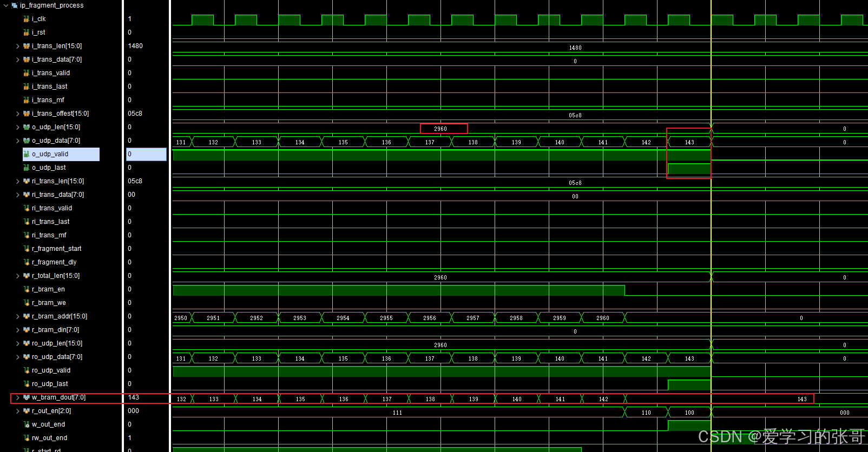The height and width of the screenshot is (452, 868).
Task: Click the 2950 segment of r_bram_addr waveform
Action: (x=181, y=318)
